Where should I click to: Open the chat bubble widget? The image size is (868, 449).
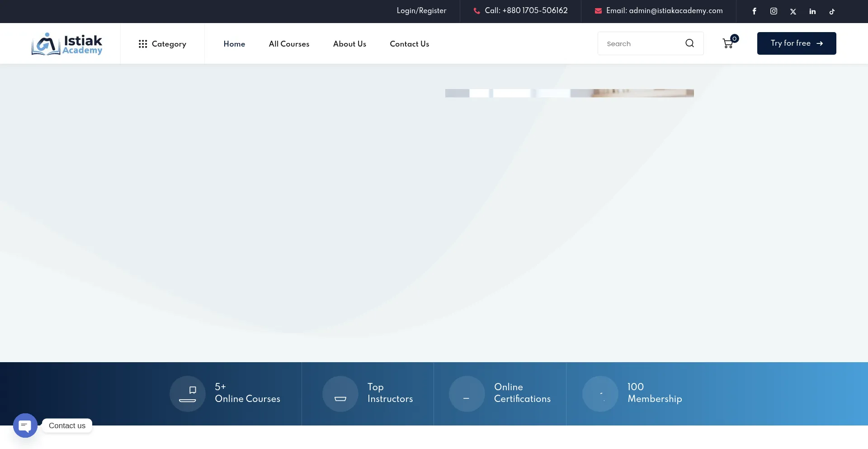click(x=25, y=425)
